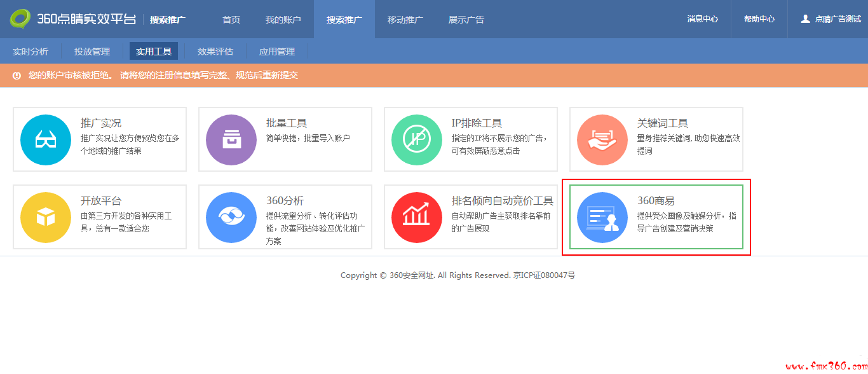Click the 开放平台 description text
The width and height of the screenshot is (868, 374).
click(x=126, y=222)
